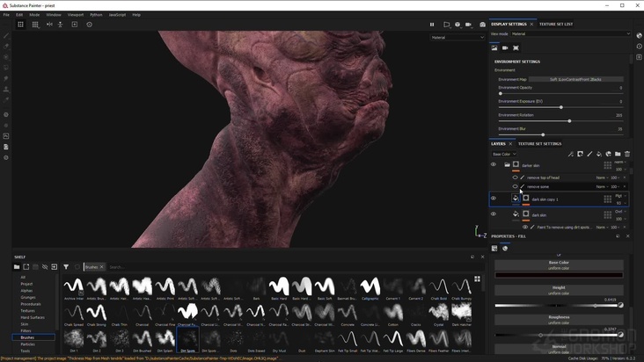Click the pause rendering icon above viewport
Screen dimensions: 644x362
pos(432,25)
